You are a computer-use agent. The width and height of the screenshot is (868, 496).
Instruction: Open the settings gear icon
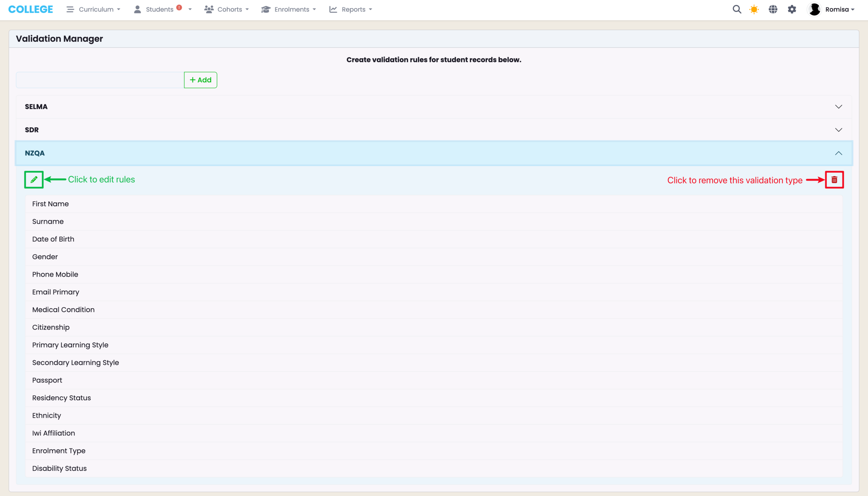[792, 9]
